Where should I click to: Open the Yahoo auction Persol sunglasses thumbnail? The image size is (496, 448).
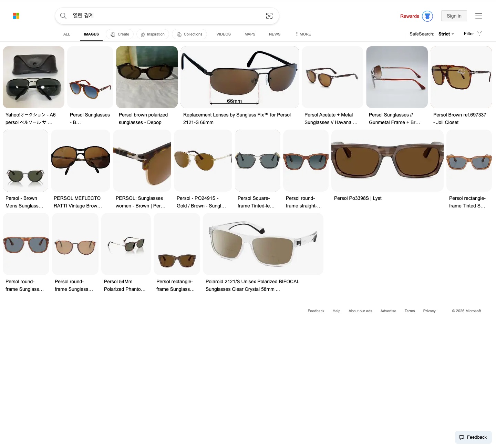pyautogui.click(x=33, y=77)
